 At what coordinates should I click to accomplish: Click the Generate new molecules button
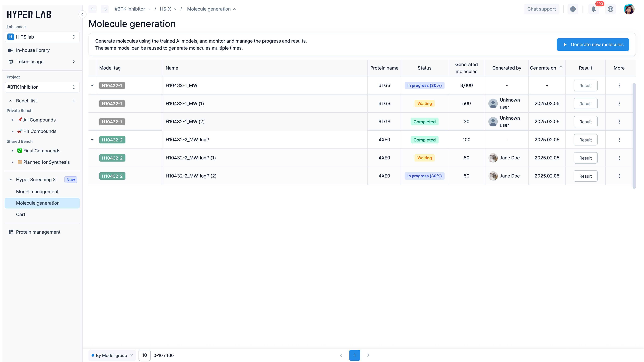point(593,44)
